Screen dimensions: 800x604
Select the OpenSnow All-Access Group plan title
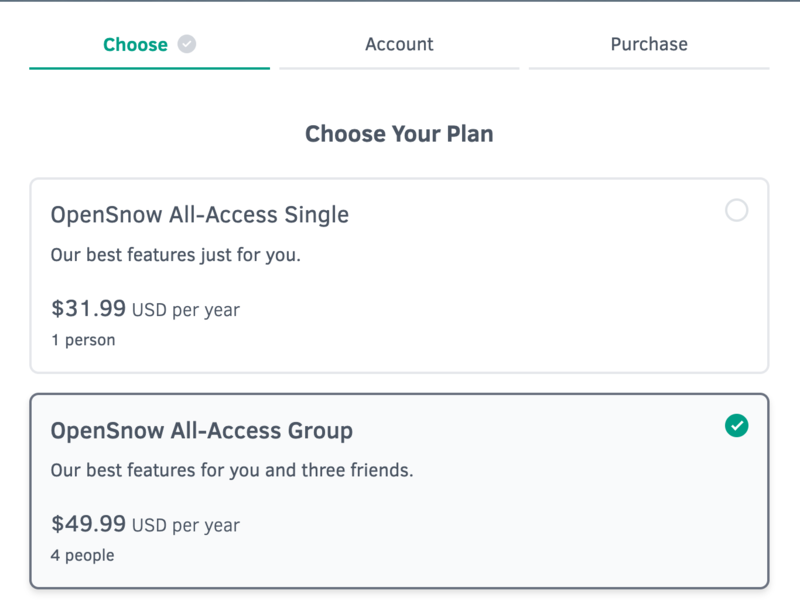click(202, 431)
